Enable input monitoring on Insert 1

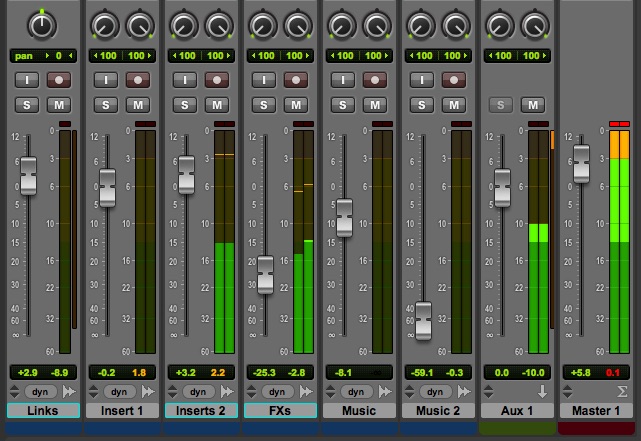click(x=106, y=80)
